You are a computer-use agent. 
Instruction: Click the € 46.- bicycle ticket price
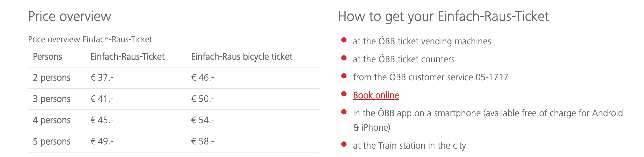coord(203,78)
